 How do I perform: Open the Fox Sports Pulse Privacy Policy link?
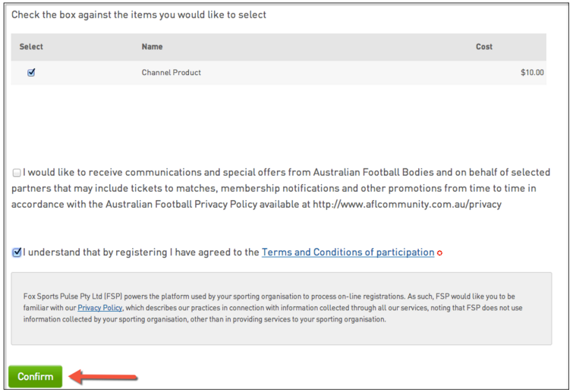tap(99, 308)
